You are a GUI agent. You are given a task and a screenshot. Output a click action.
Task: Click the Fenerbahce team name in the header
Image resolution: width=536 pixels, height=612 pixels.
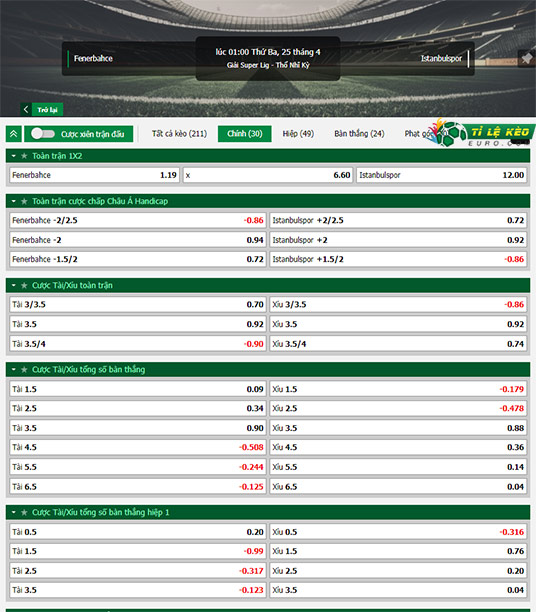click(x=93, y=59)
